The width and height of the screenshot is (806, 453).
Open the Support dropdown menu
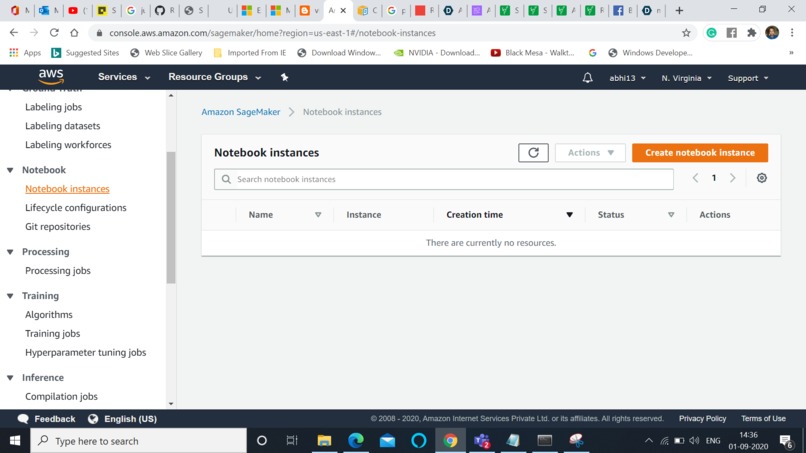(748, 78)
